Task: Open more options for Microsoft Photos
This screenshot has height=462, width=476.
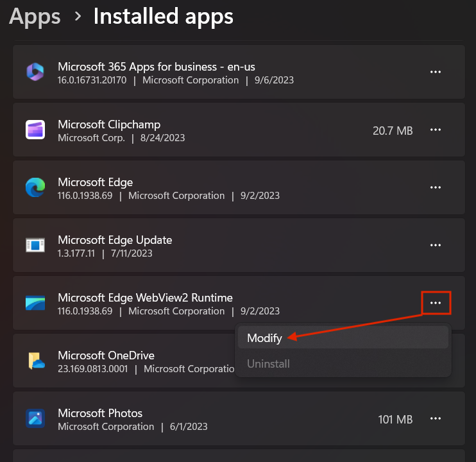Action: (436, 418)
